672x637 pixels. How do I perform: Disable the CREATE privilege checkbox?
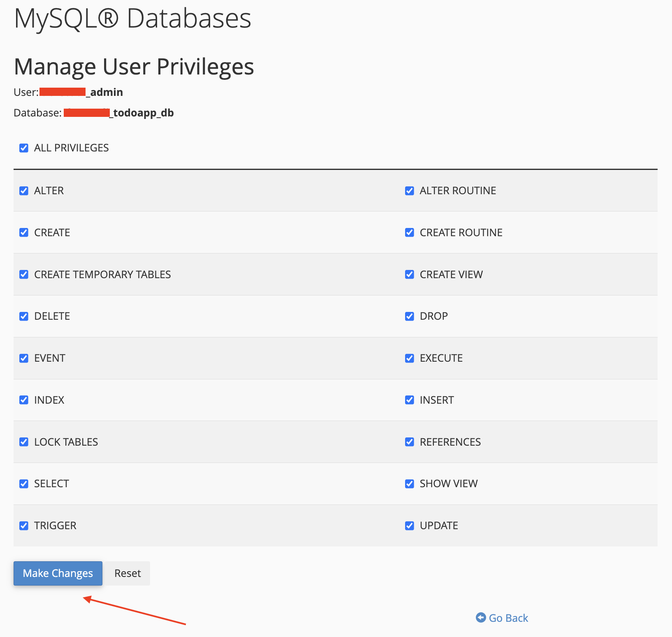pos(24,233)
